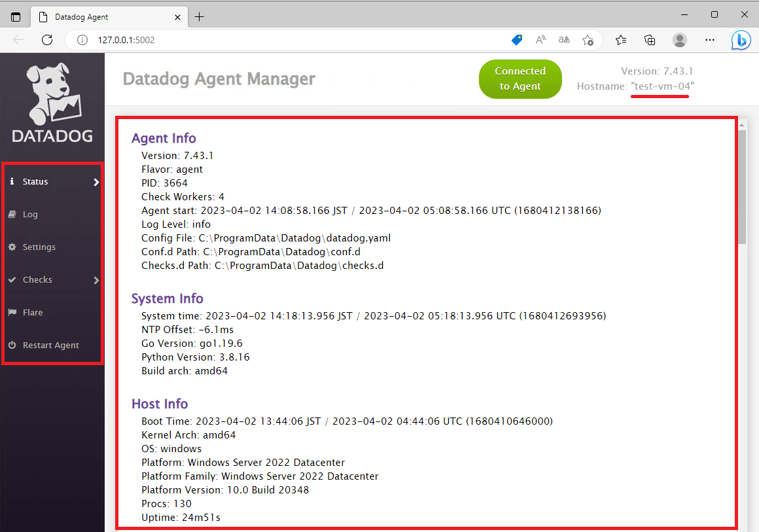Expand the Checks submenu chevron
Viewport: 759px width, 532px height.
(x=96, y=280)
